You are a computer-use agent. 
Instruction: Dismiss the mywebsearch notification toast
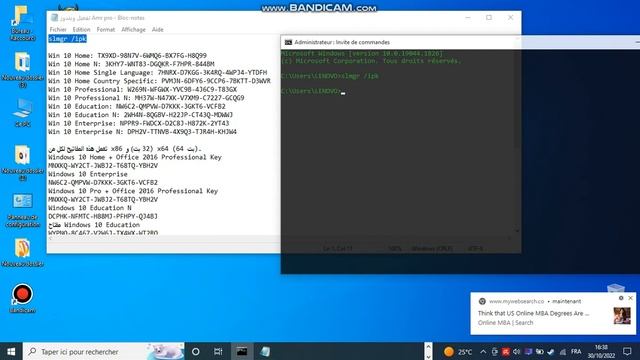point(631,298)
